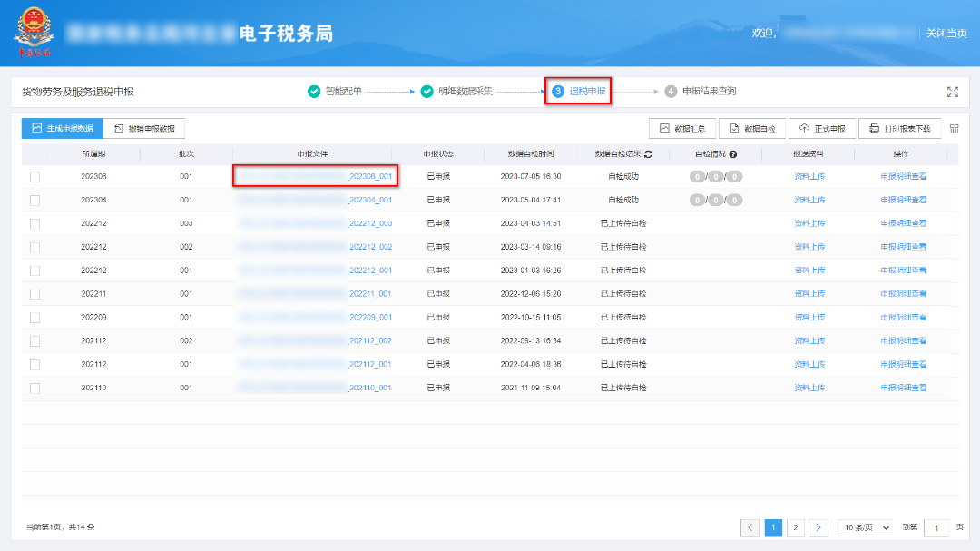This screenshot has width=980, height=551.
Task: Click 自检成功 in the 202304 row
Action: click(x=623, y=200)
